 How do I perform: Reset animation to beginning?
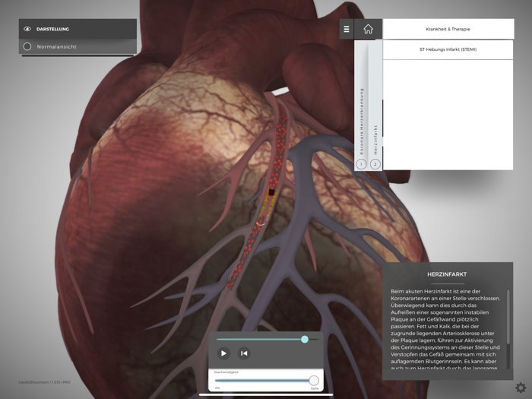tap(244, 353)
